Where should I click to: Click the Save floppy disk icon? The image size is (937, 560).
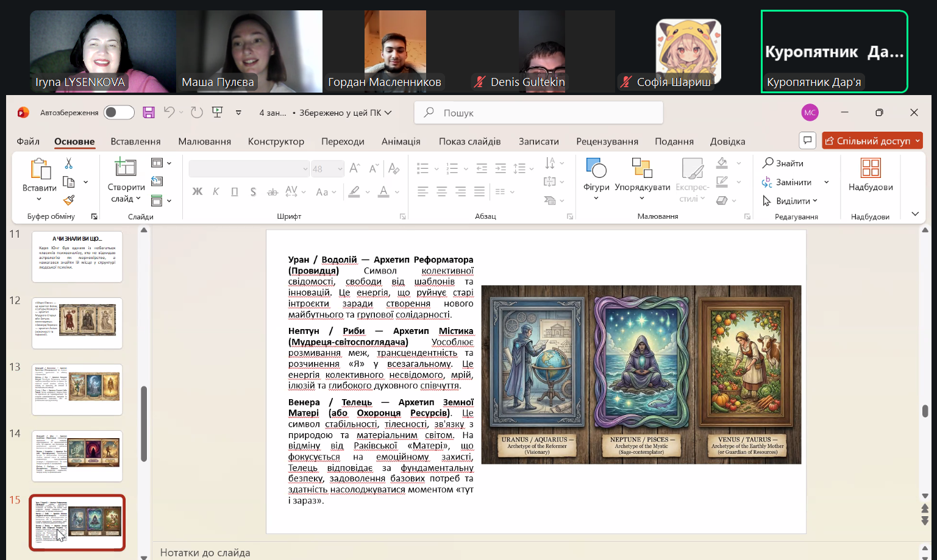pos(149,113)
